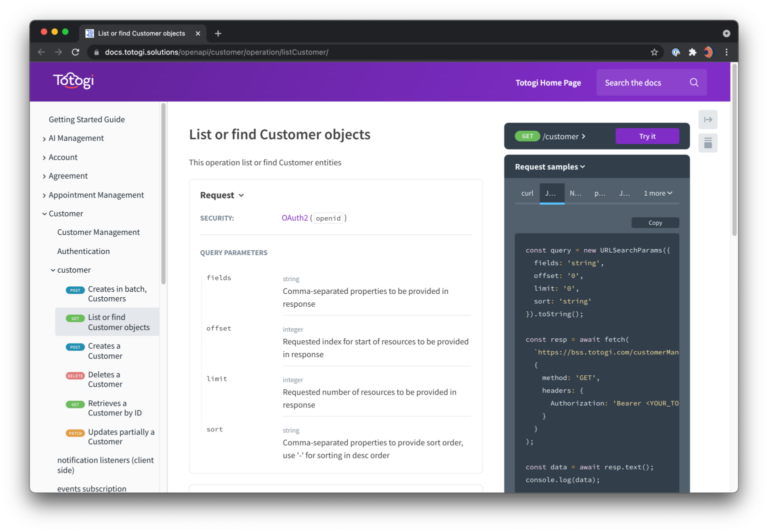
Task: Reload the page in browser toolbar
Action: (75, 52)
